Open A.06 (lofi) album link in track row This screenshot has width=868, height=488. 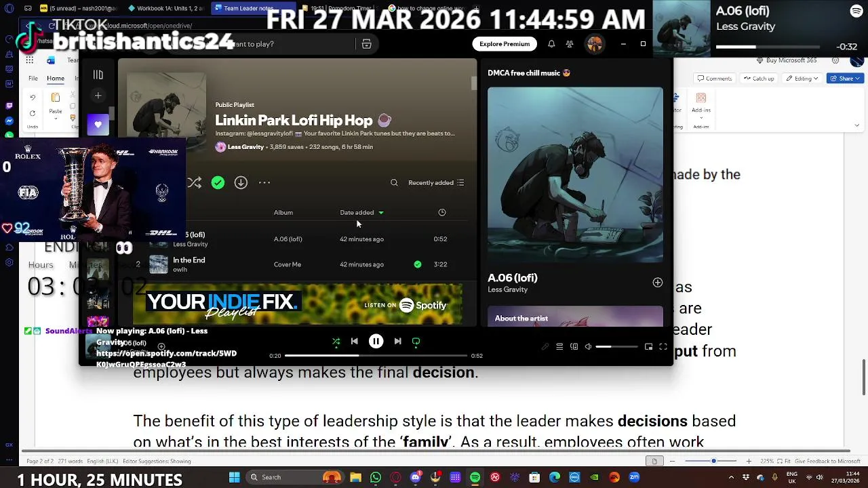288,239
